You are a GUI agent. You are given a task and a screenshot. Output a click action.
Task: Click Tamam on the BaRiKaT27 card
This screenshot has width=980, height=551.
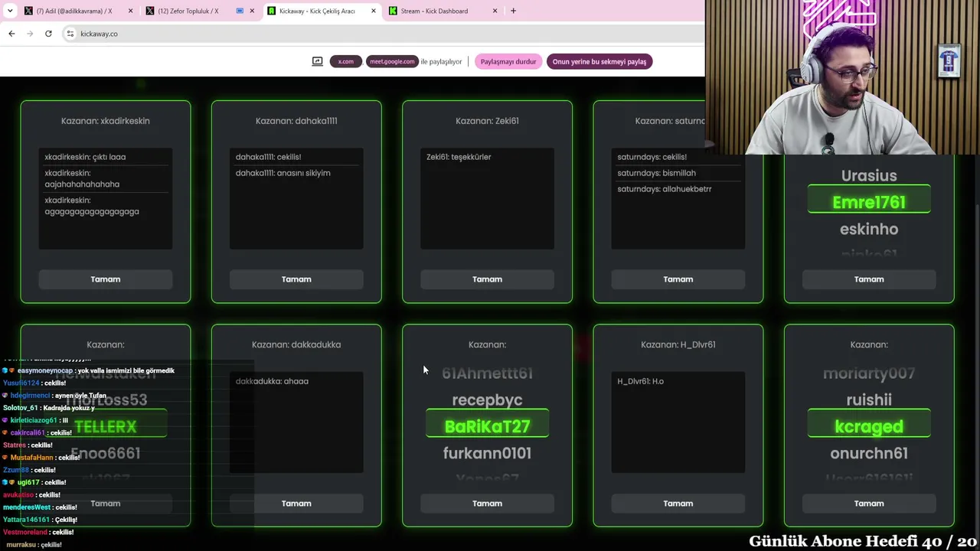(487, 504)
